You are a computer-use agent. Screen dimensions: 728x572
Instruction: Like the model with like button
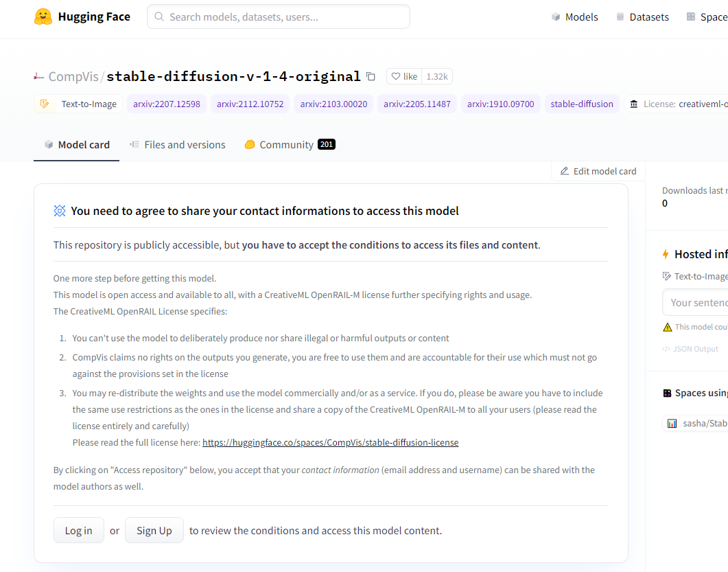point(404,76)
